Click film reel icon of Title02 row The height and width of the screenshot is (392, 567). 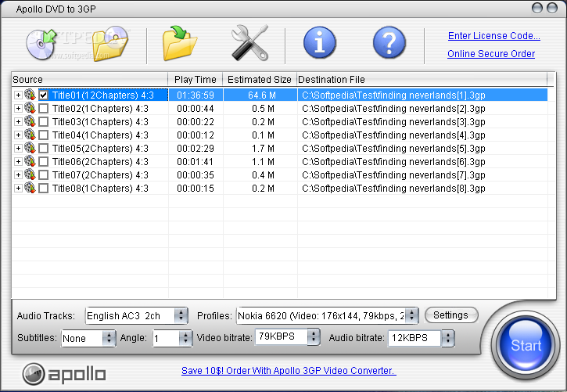(30, 108)
